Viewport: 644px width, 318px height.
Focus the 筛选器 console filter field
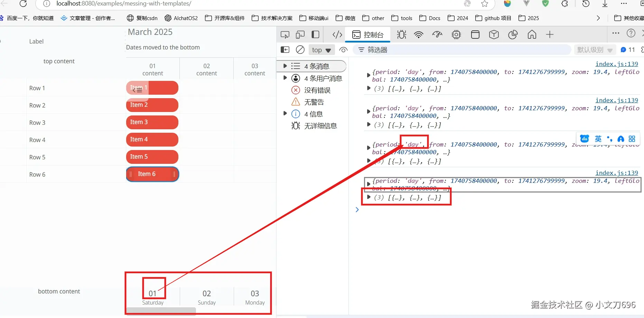tap(462, 50)
